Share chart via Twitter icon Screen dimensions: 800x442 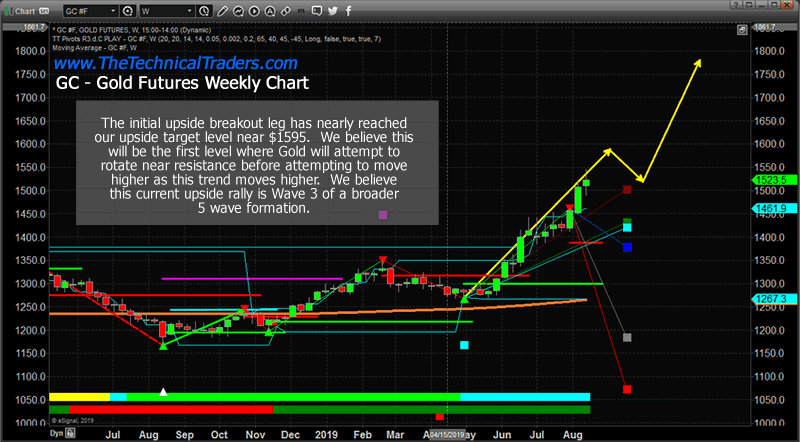(333, 11)
